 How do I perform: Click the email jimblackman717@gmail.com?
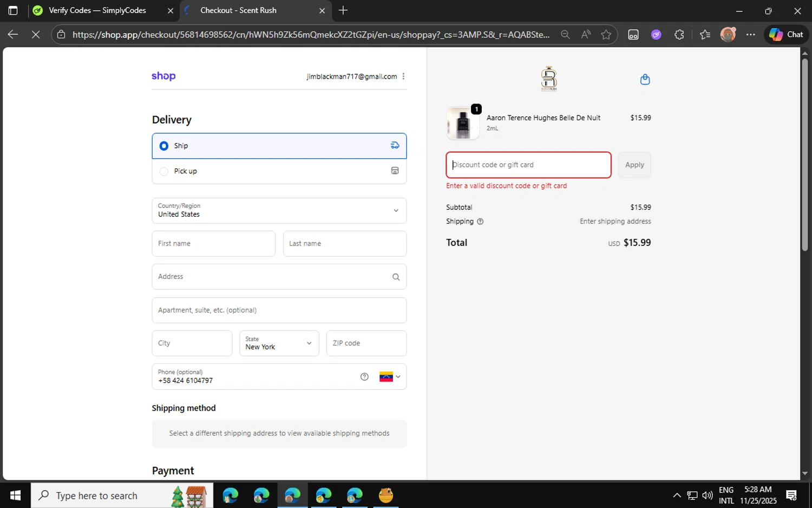(352, 76)
